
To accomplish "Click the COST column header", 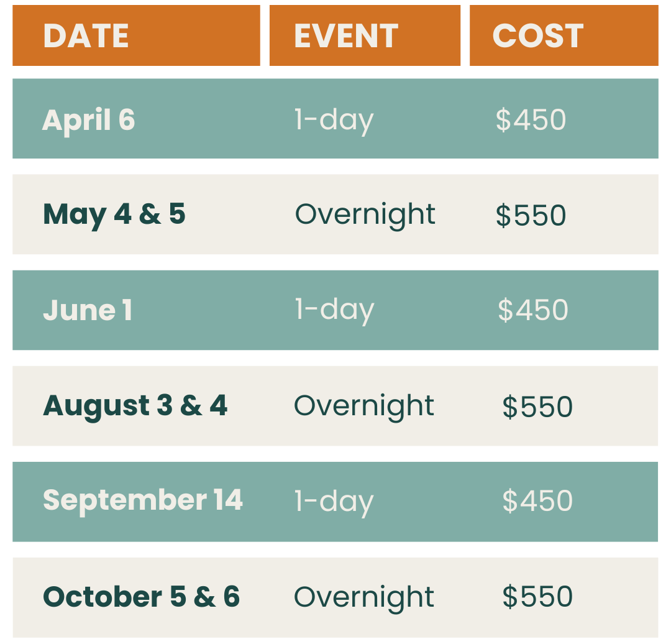I will (564, 35).
